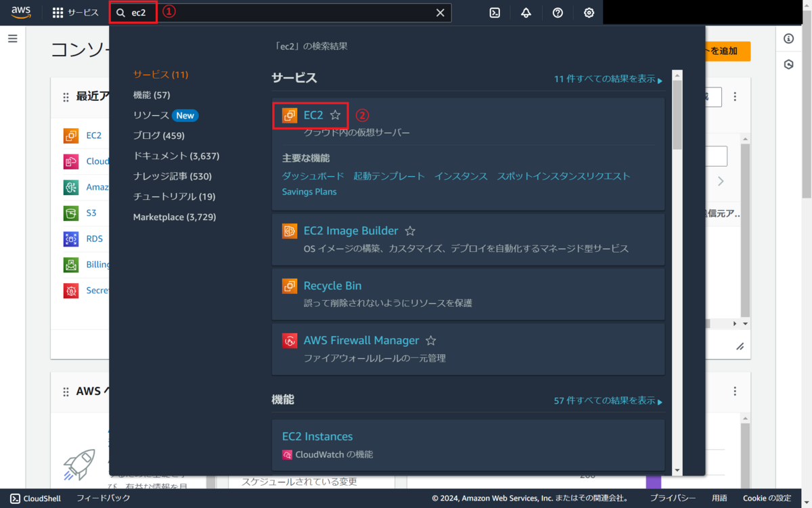
Task: Open notifications bell icon
Action: pyautogui.click(x=526, y=13)
